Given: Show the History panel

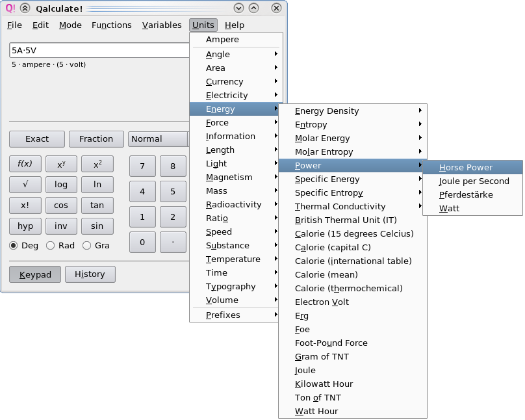Looking at the screenshot, I should (x=90, y=274).
